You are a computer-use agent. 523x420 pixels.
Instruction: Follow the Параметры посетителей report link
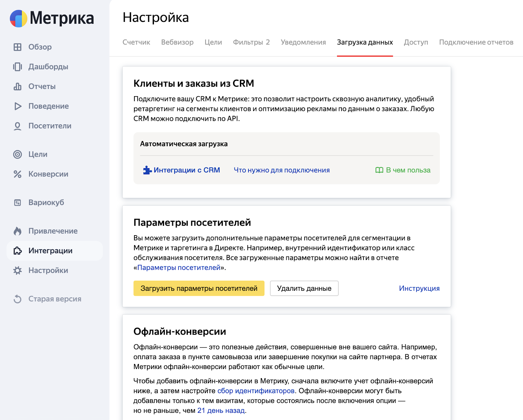coord(179,268)
